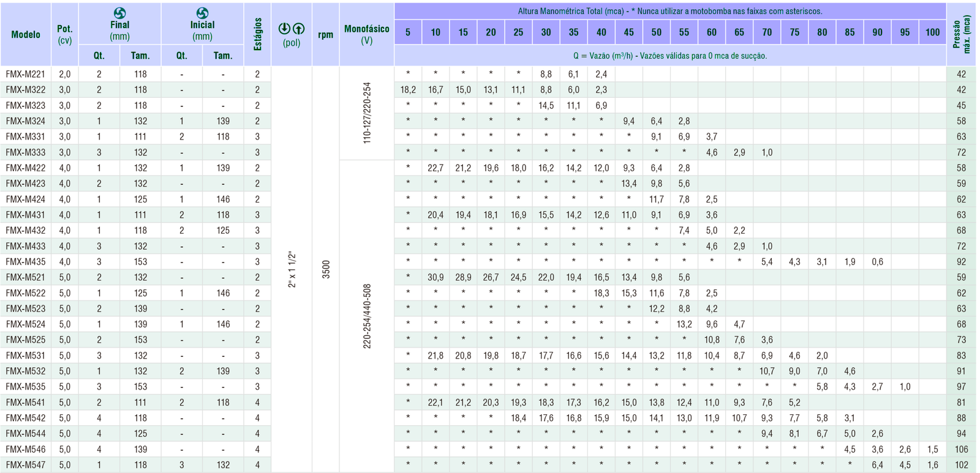Screen dimensions: 980x473
Task: Click the downward arrow suction icon
Action: coord(284,29)
